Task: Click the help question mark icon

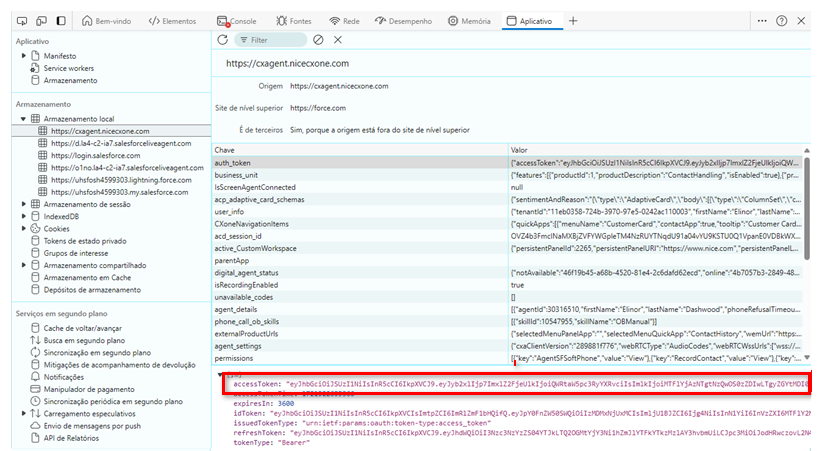Action: pyautogui.click(x=782, y=21)
